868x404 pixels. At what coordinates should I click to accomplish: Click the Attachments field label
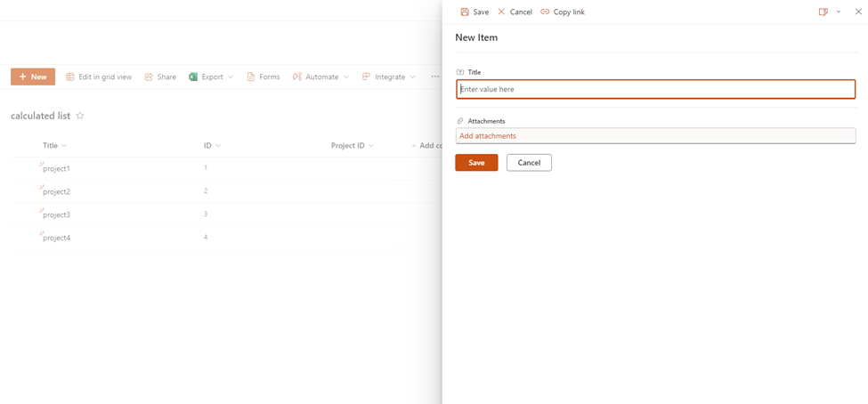click(487, 121)
